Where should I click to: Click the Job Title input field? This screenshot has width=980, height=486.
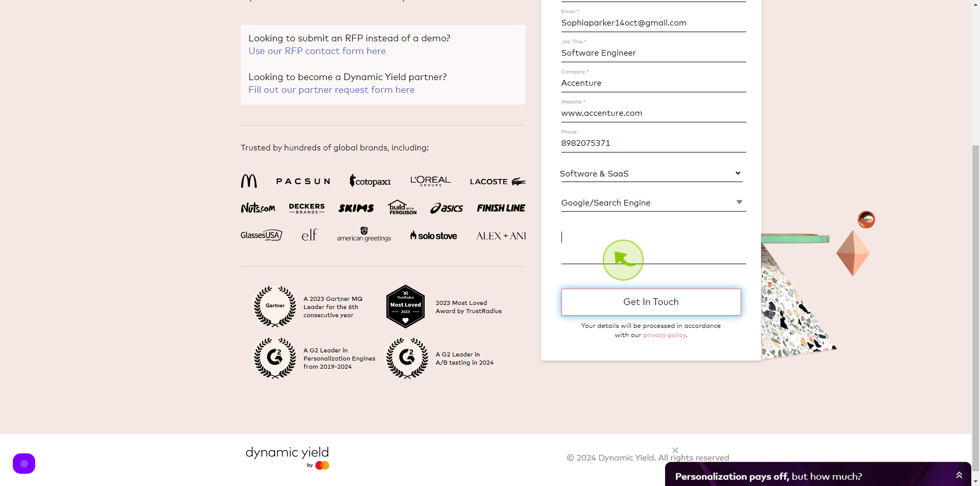point(654,53)
